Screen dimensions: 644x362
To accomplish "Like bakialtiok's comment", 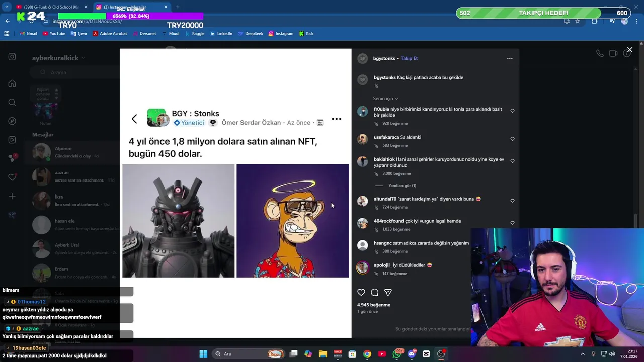I will coord(512,161).
